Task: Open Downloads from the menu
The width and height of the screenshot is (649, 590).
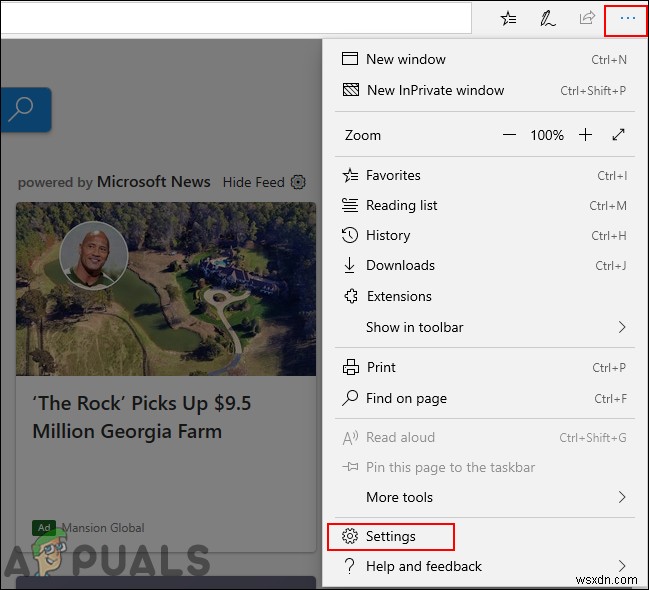Action: [x=485, y=265]
